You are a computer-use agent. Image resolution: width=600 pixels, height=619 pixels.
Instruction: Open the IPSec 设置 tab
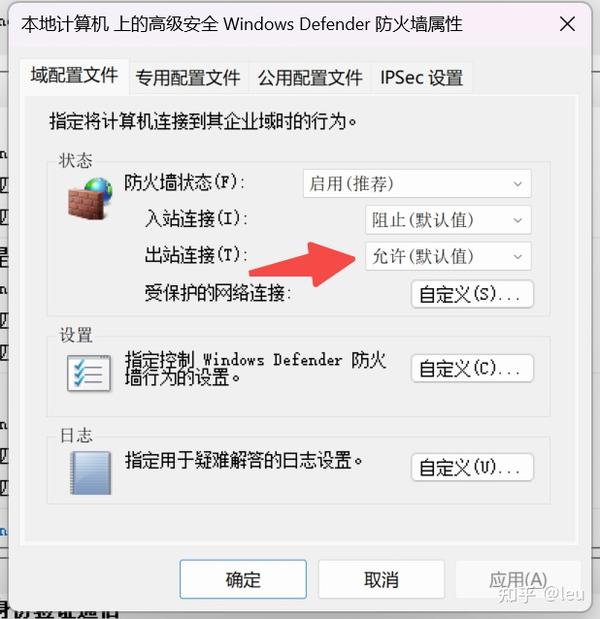pyautogui.click(x=422, y=78)
